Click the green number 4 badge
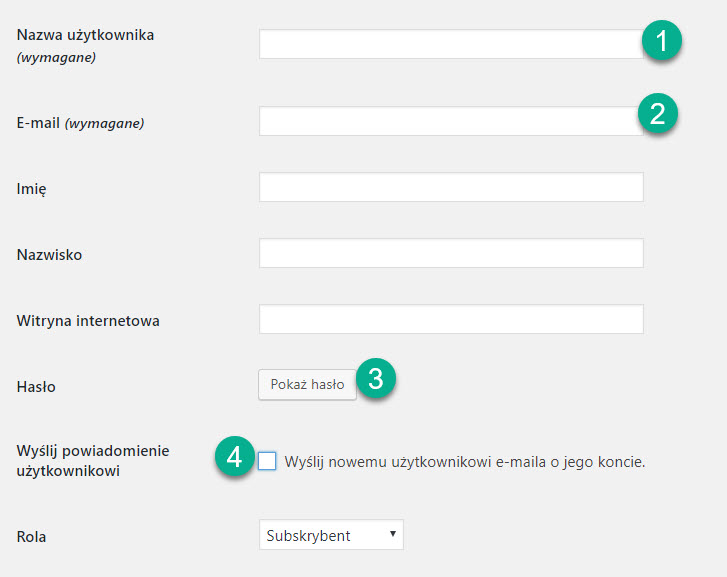The width and height of the screenshot is (727, 577). [x=233, y=458]
